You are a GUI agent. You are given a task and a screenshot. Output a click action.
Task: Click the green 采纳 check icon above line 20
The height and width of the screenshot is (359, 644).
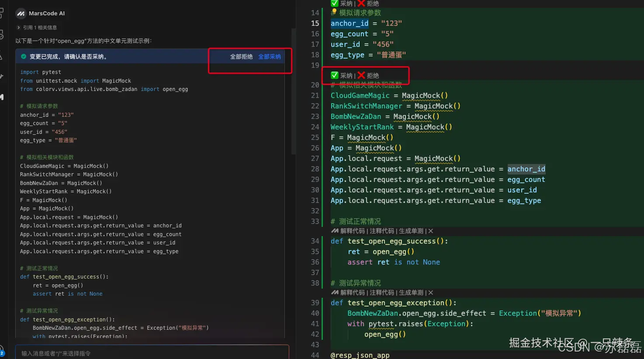click(x=335, y=75)
